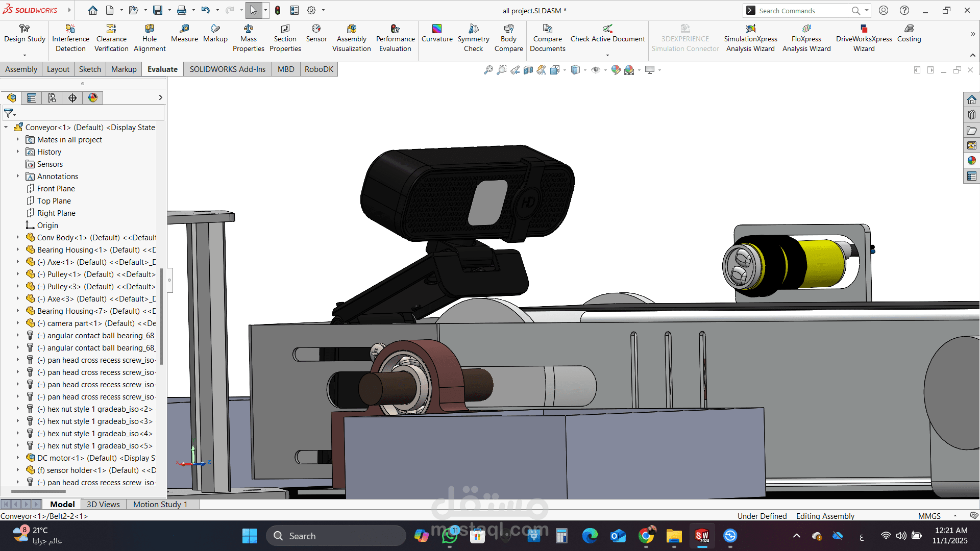Screen dimensions: 980x551
Task: Open the PropertyManager tab
Action: pyautogui.click(x=32, y=97)
